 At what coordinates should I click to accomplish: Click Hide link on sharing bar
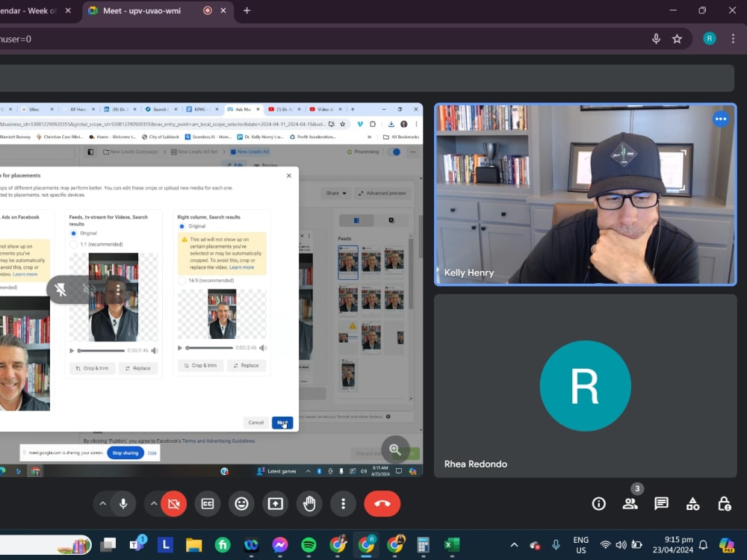tap(152, 453)
